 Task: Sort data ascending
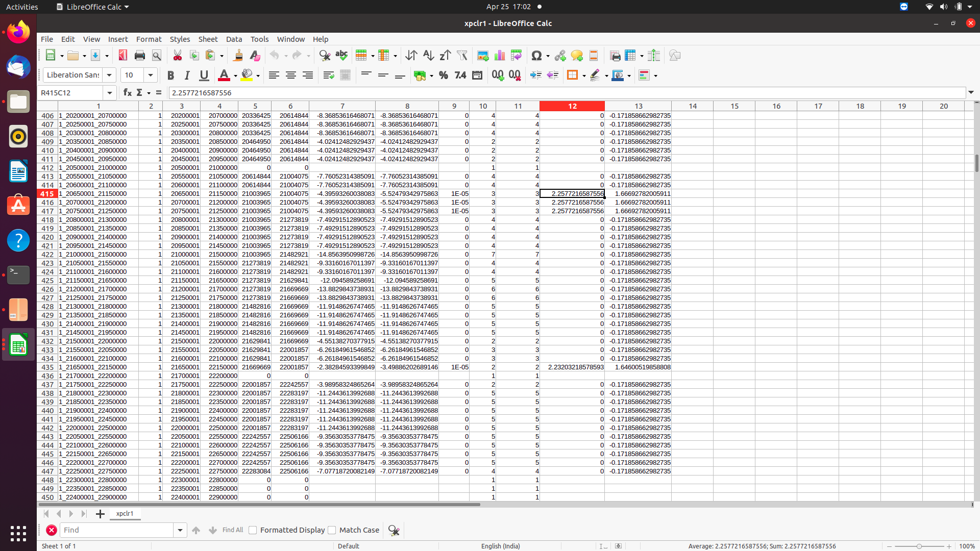click(x=428, y=55)
